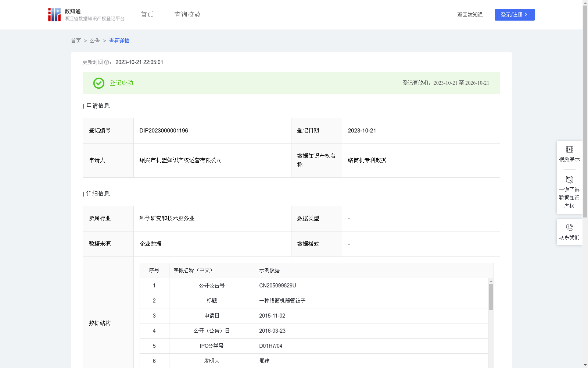Viewport: 588px width, 368px height.
Task: Click the 发明人 field name cell
Action: tap(212, 361)
